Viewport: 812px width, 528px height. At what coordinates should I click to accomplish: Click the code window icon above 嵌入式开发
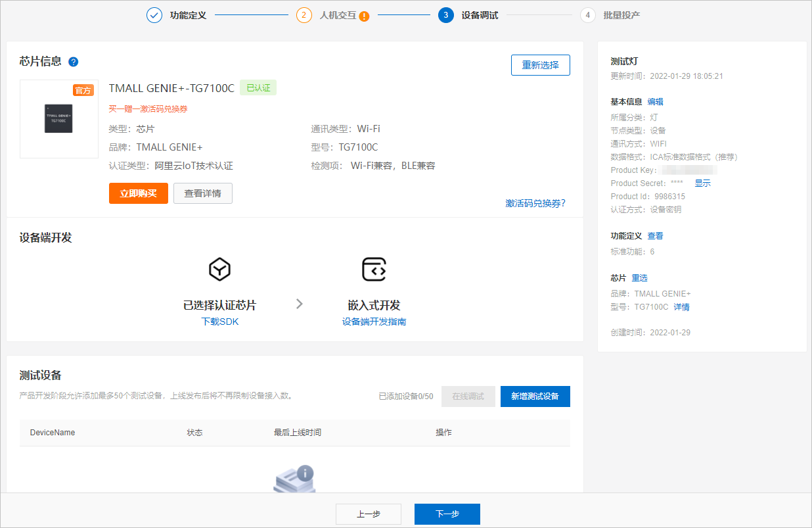pos(374,269)
